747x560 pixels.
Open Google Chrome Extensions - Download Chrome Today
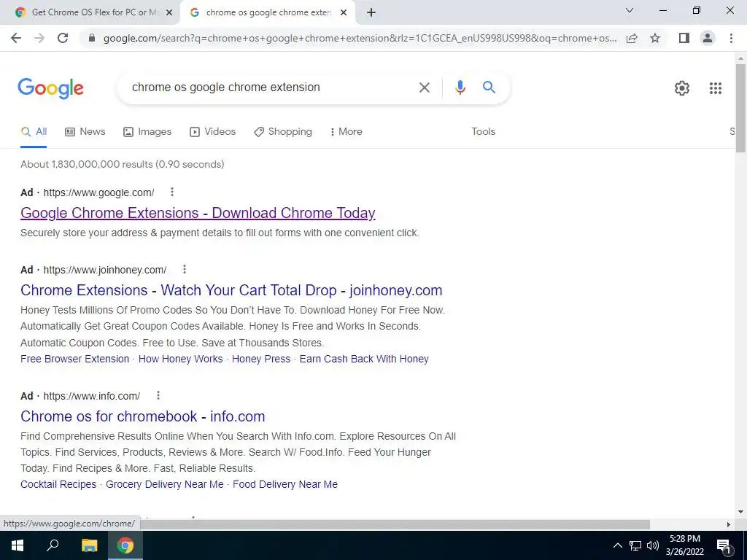[198, 213]
